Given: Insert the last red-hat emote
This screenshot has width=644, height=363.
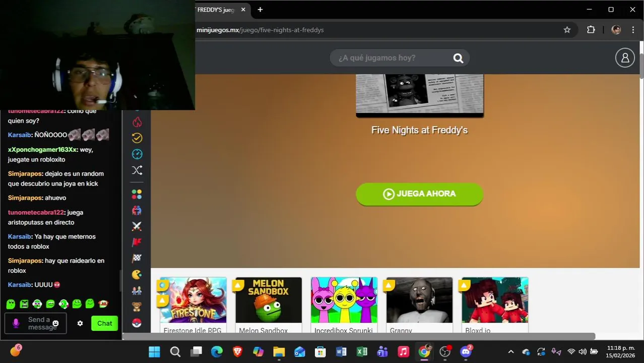Looking at the screenshot, I should click(x=103, y=304).
